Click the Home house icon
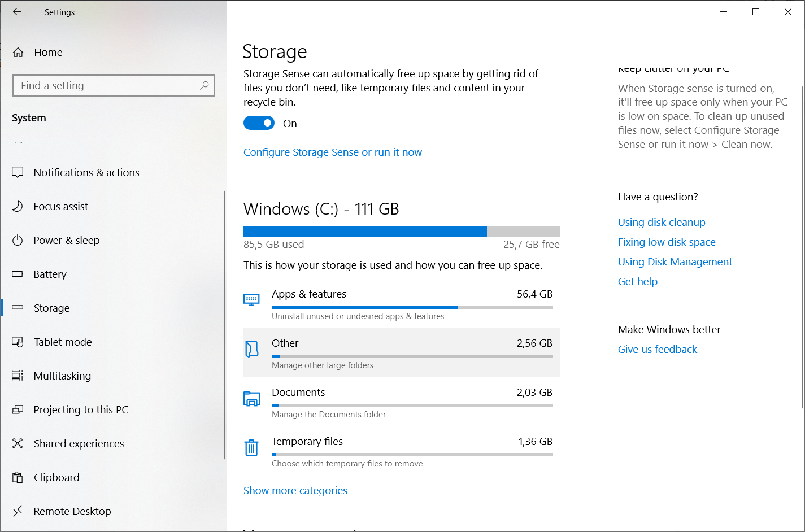Image resolution: width=805 pixels, height=532 pixels. tap(18, 53)
